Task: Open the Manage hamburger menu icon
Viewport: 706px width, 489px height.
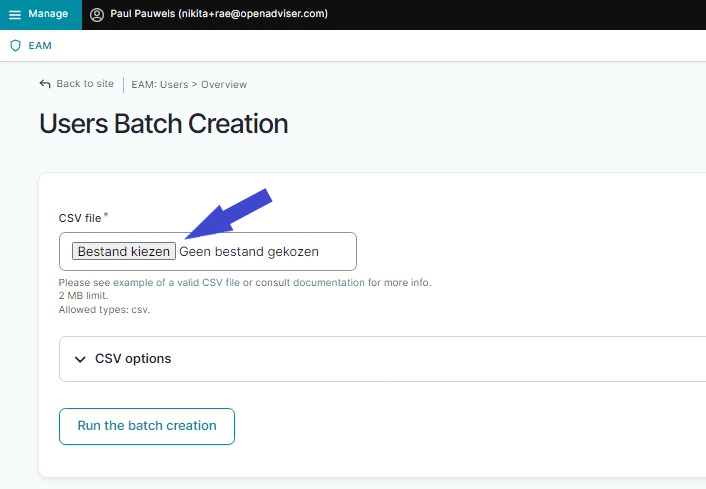Action: pos(15,15)
